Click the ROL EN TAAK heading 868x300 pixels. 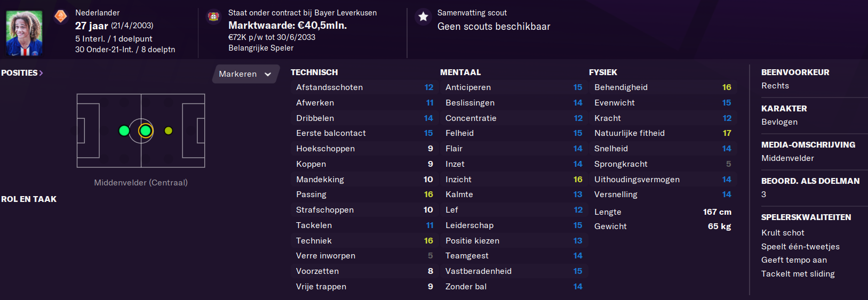pos(29,199)
